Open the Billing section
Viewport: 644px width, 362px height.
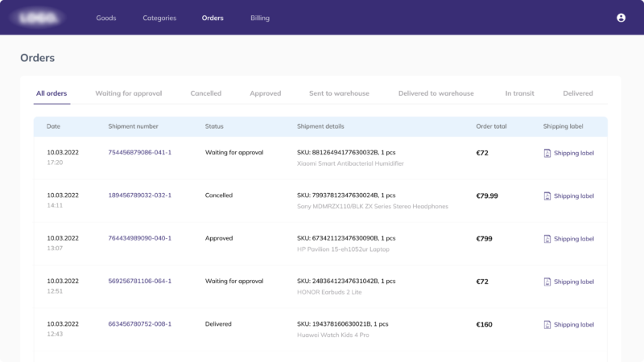[x=260, y=18]
